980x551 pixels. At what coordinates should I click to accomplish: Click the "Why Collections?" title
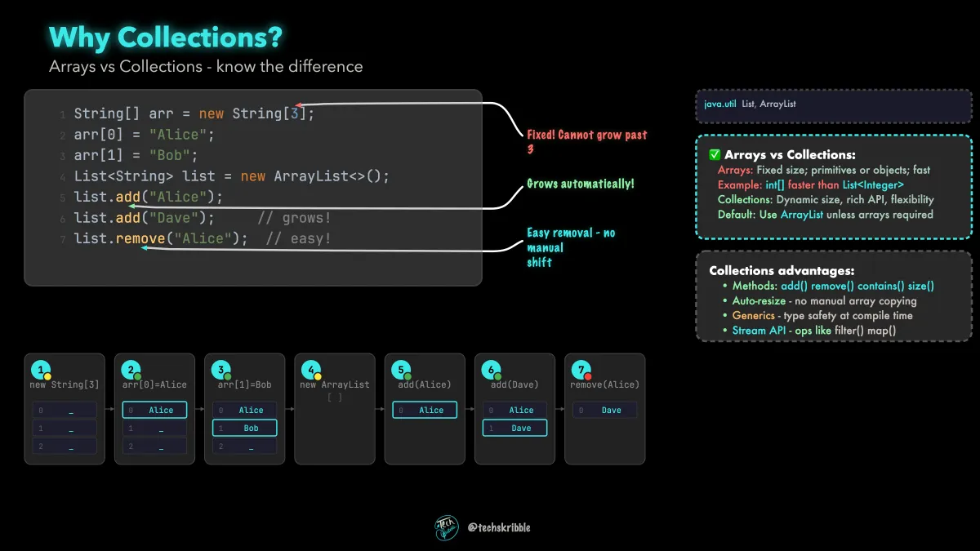[165, 37]
